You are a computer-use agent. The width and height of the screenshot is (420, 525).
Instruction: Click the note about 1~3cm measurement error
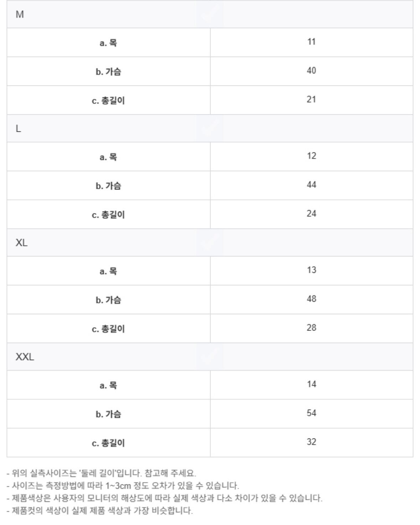point(123,485)
